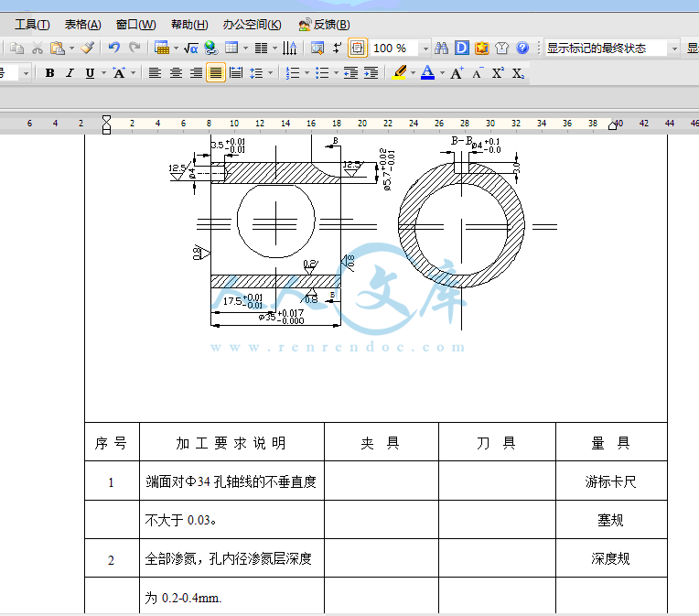This screenshot has width=699, height=616.
Task: Open the 显示标记的最终状态 combo box
Action: point(611,49)
